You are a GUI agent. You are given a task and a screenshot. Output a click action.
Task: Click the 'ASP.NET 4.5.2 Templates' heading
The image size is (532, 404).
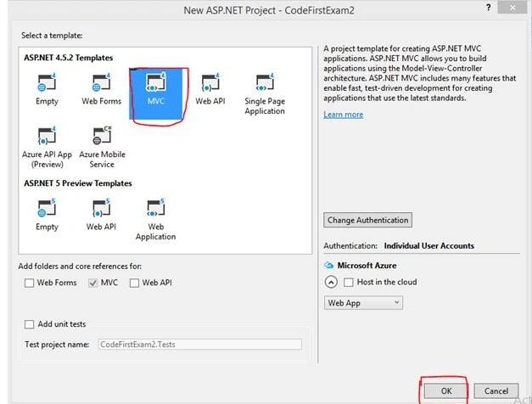(68, 58)
